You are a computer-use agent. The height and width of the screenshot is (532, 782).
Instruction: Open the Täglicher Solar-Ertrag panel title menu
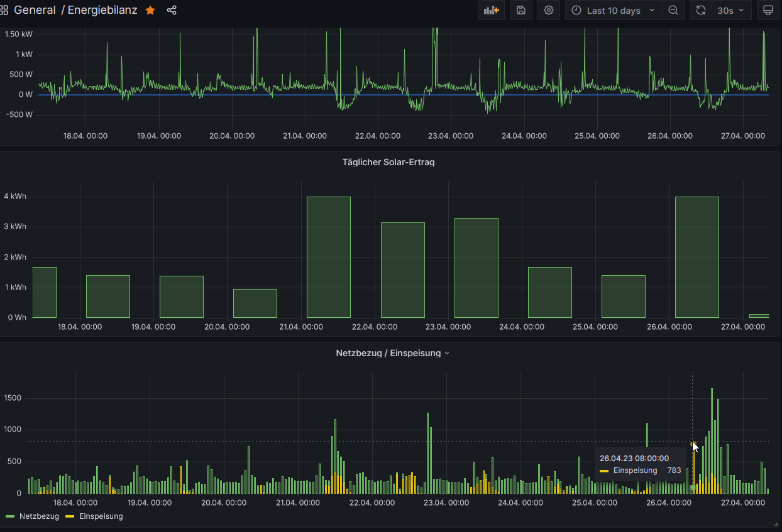388,162
